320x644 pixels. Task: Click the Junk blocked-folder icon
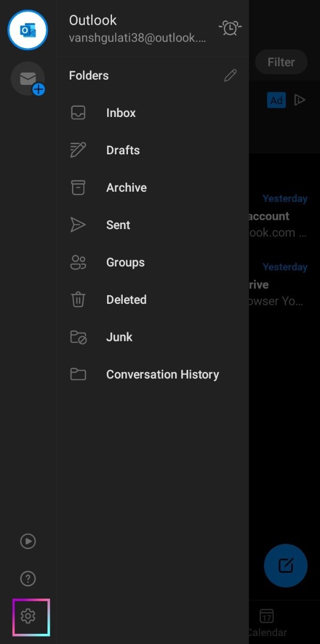78,337
